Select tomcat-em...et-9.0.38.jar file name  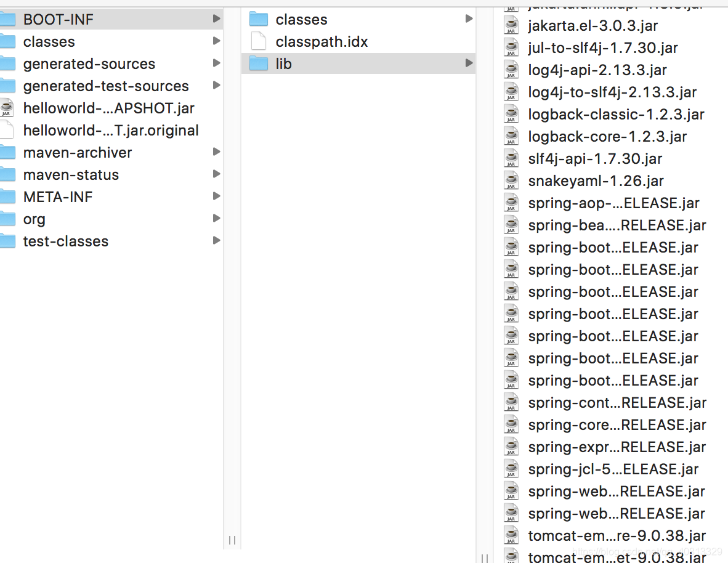click(x=617, y=556)
